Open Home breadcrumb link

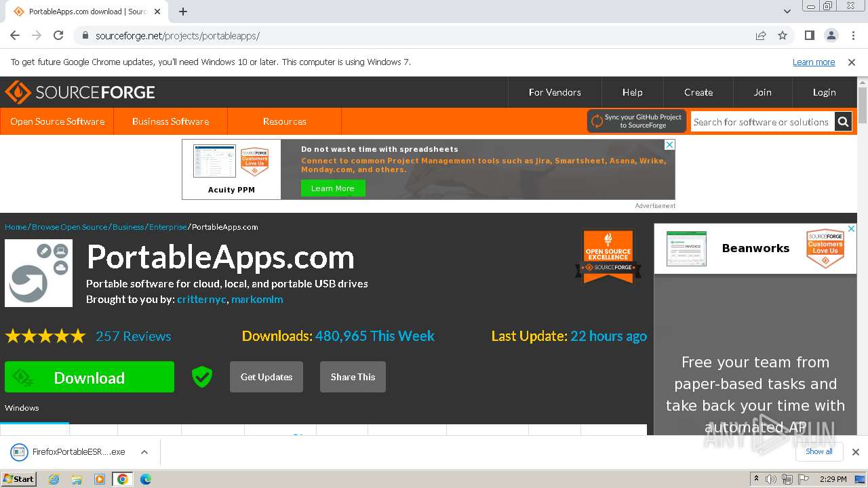[16, 227]
